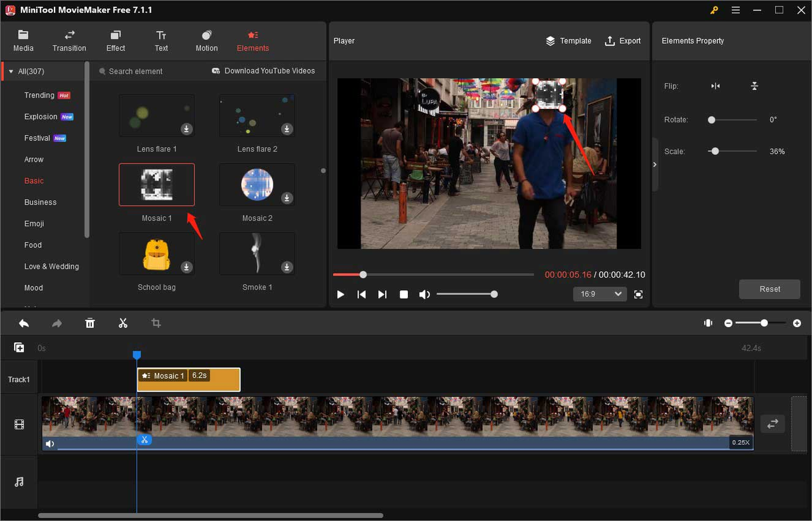The image size is (812, 521).
Task: Click the transition swap button after clip
Action: [x=773, y=424]
